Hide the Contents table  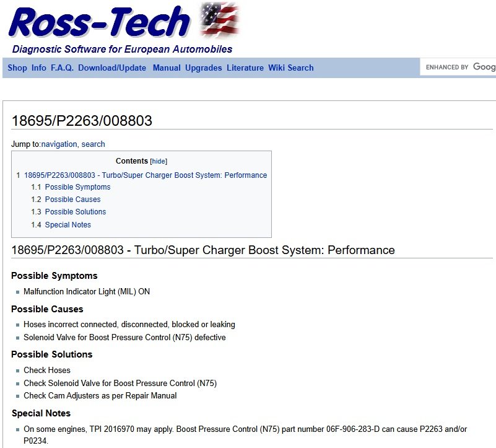[x=159, y=162]
